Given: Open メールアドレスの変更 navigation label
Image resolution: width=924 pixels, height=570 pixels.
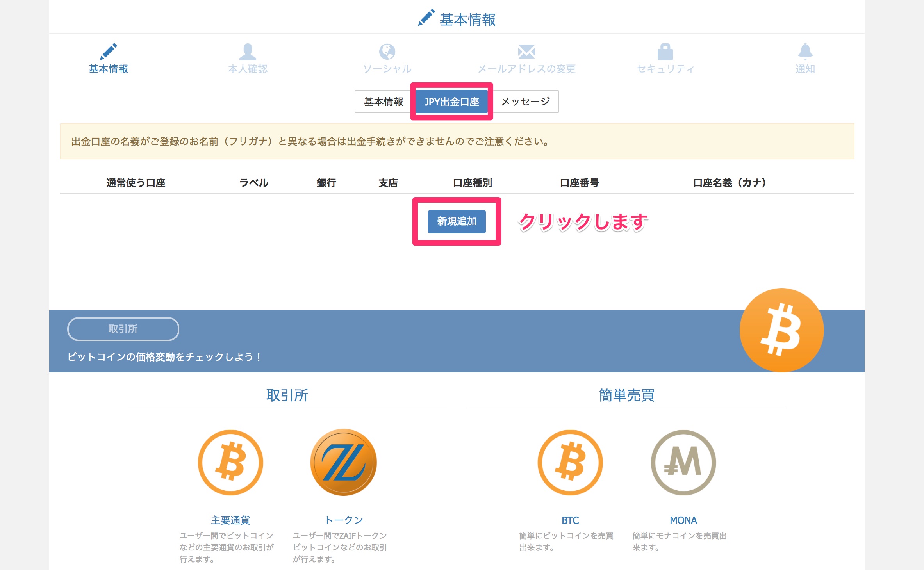Looking at the screenshot, I should pos(526,69).
